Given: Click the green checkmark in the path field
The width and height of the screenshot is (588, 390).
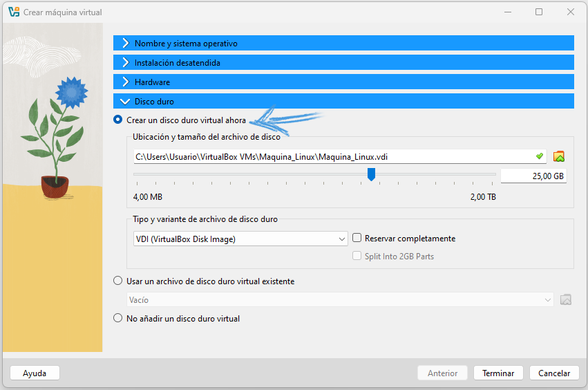Looking at the screenshot, I should tap(540, 156).
